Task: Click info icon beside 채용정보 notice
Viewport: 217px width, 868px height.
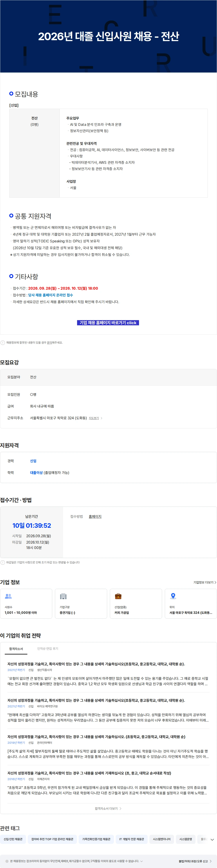Action: pos(3,343)
